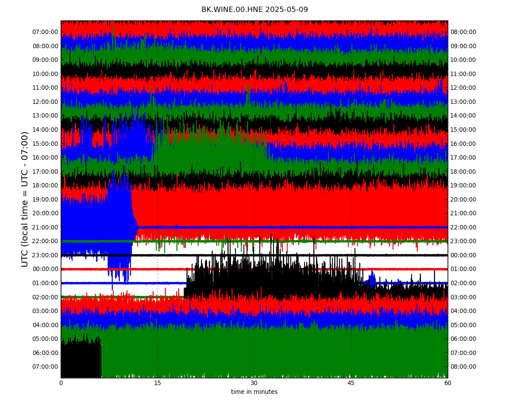Select x-axis tick label 45
This screenshot has width=509, height=420.
pyautogui.click(x=351, y=383)
